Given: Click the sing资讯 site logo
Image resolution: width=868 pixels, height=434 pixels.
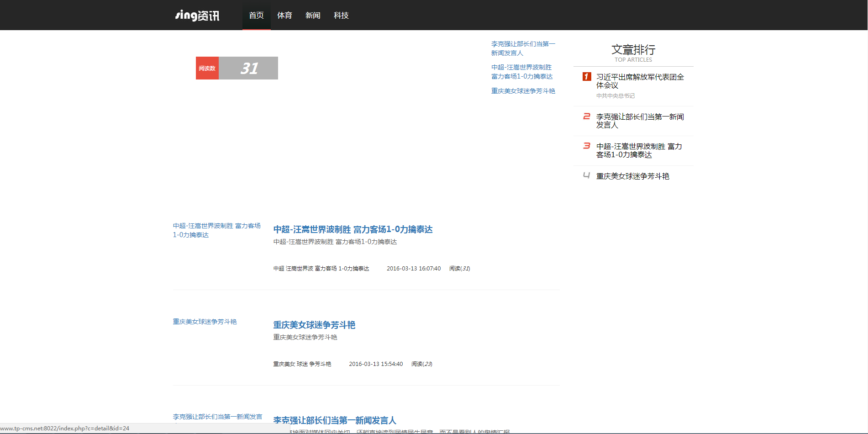Looking at the screenshot, I should point(197,16).
